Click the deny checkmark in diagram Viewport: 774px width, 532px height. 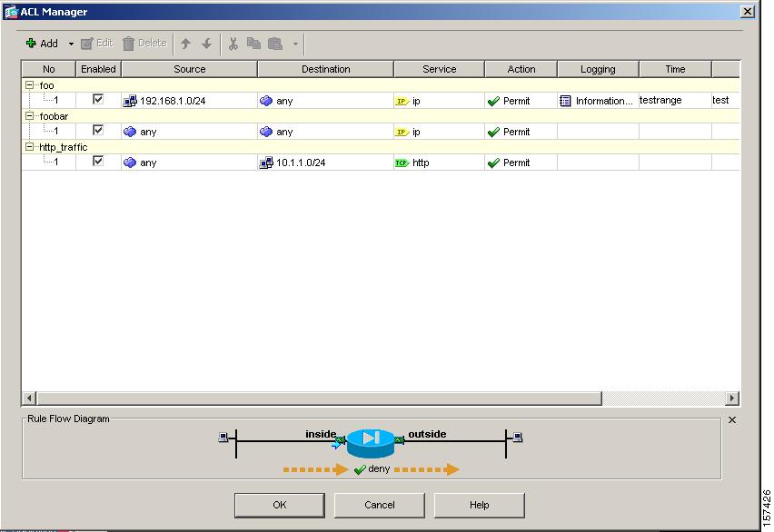[x=360, y=469]
